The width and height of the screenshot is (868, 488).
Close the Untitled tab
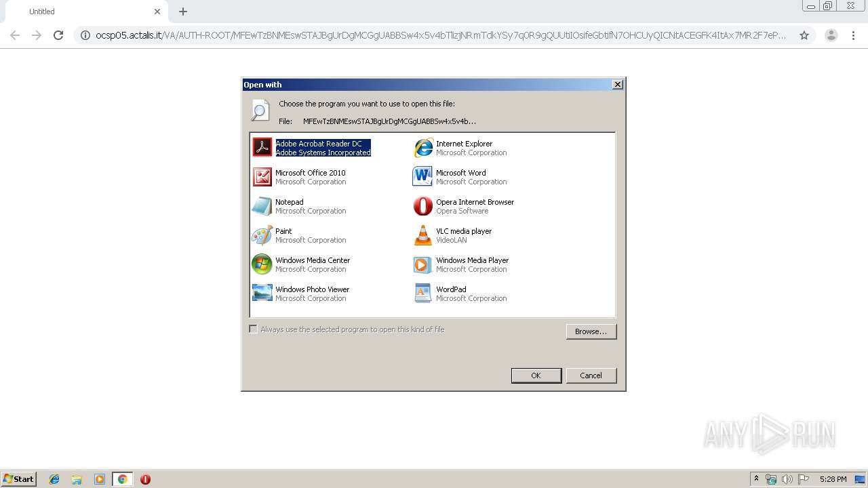157,12
